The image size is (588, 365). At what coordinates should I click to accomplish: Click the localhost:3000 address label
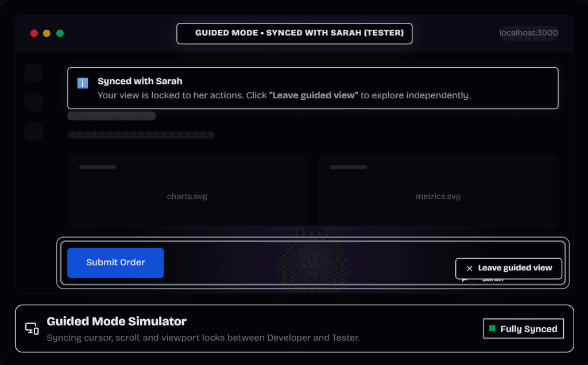[x=528, y=33]
